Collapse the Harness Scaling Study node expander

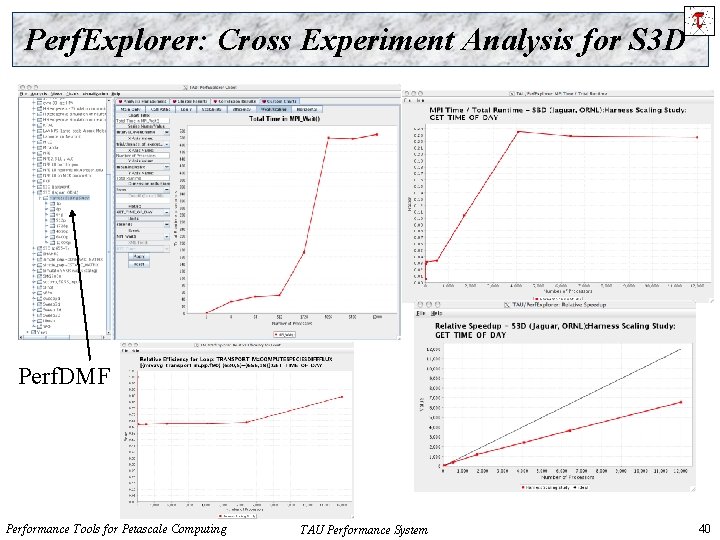[x=40, y=198]
